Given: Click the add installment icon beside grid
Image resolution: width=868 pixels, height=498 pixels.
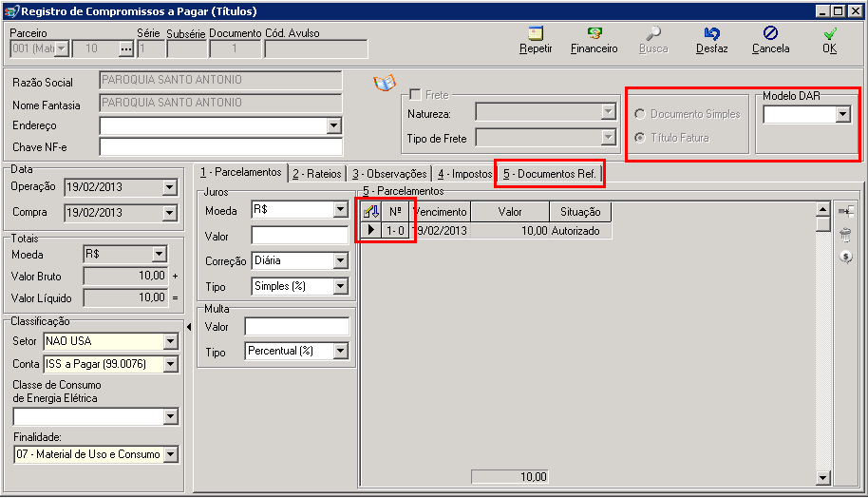Looking at the screenshot, I should coord(846,211).
